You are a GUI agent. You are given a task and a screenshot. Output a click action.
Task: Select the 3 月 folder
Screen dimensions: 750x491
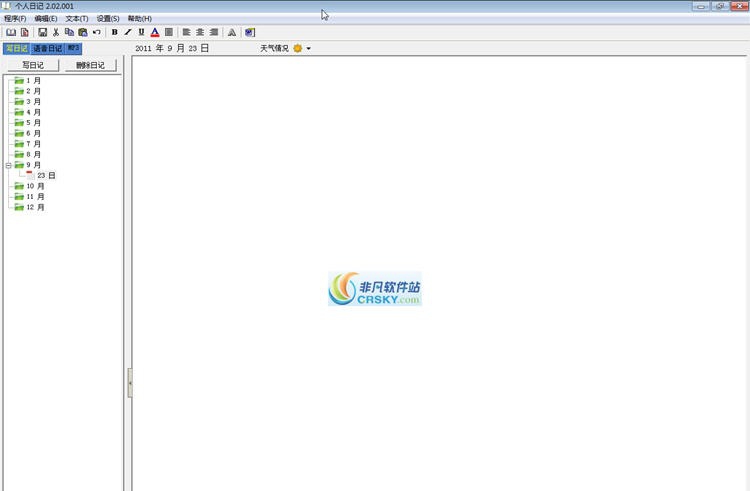pos(28,101)
